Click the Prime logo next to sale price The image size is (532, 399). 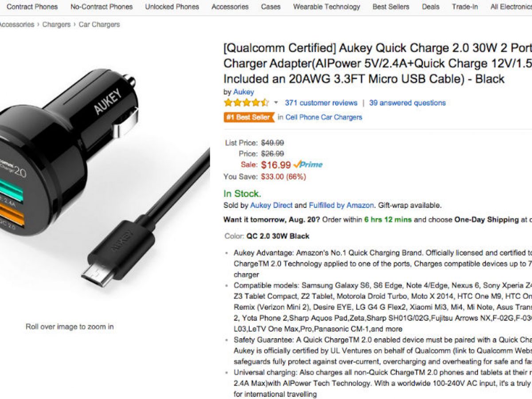(308, 164)
